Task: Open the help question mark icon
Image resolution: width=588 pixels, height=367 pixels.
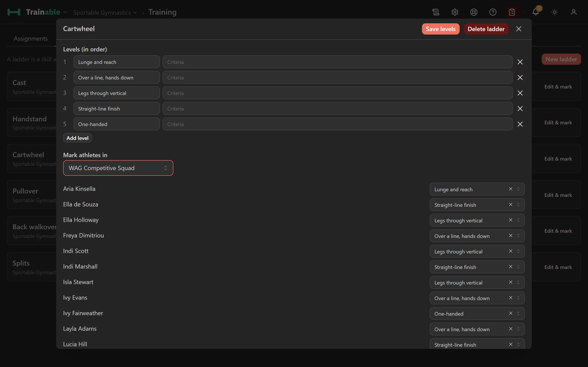Action: (493, 12)
